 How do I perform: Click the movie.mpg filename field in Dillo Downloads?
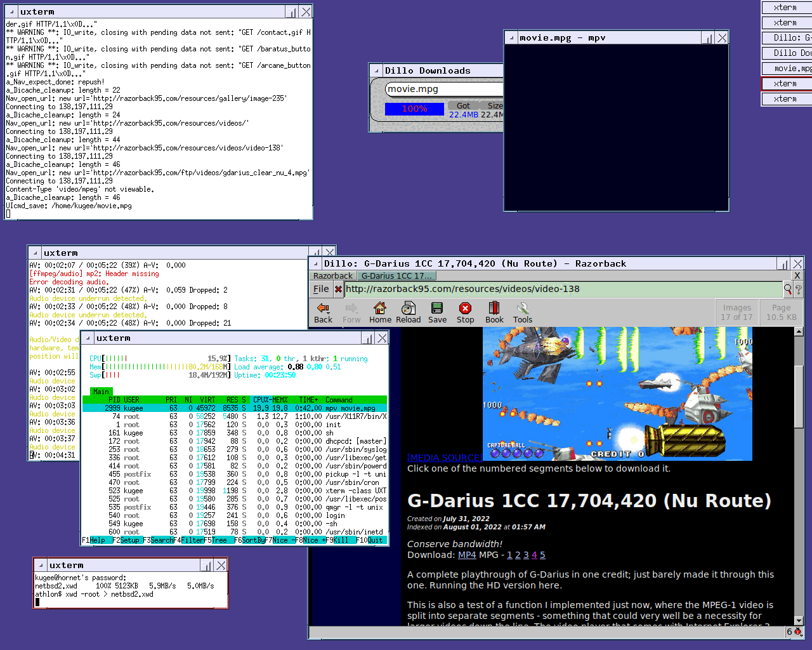tap(444, 90)
